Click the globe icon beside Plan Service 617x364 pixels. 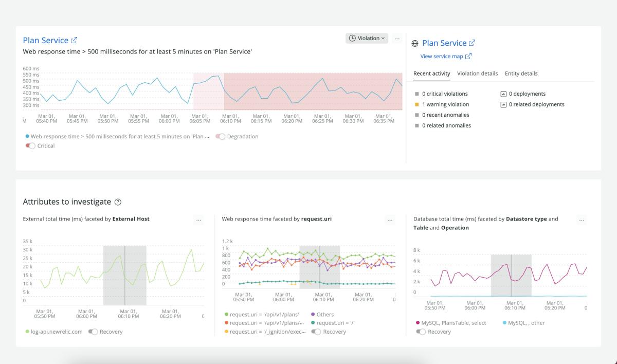tap(415, 44)
